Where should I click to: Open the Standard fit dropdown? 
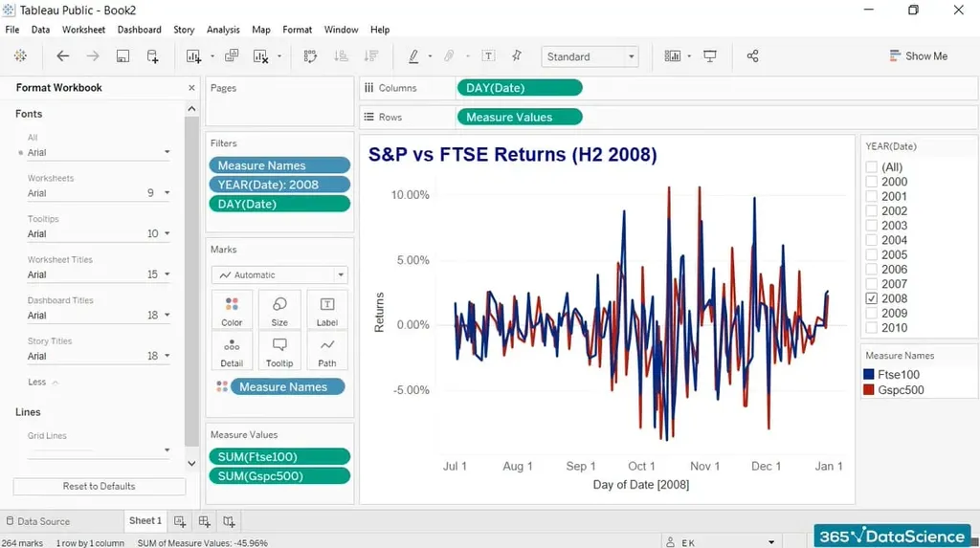coord(590,57)
